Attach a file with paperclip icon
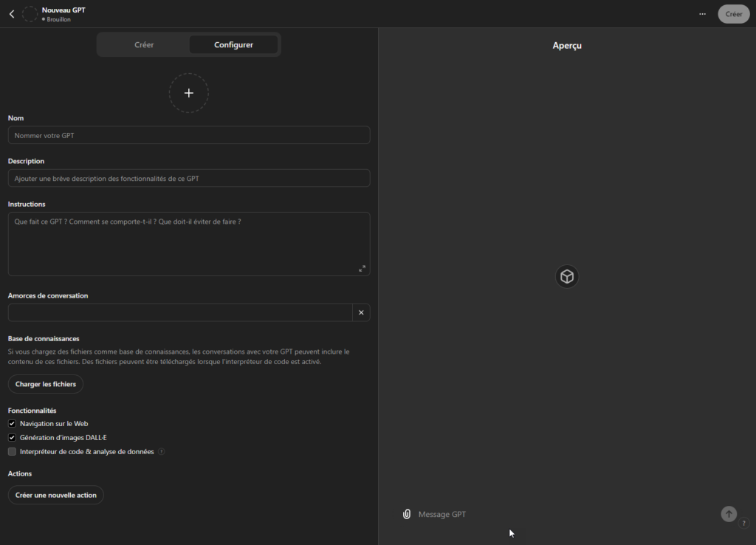Screen dimensions: 756x545 (407, 514)
